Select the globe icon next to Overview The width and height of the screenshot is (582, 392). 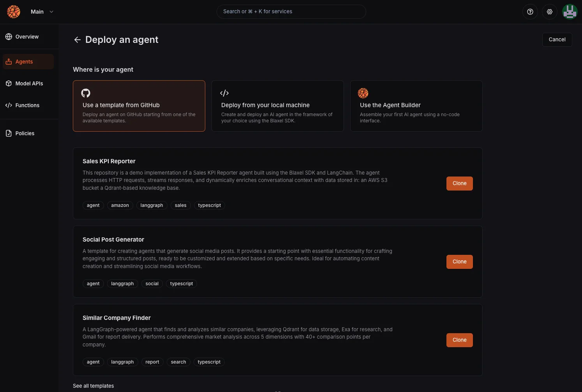point(9,36)
